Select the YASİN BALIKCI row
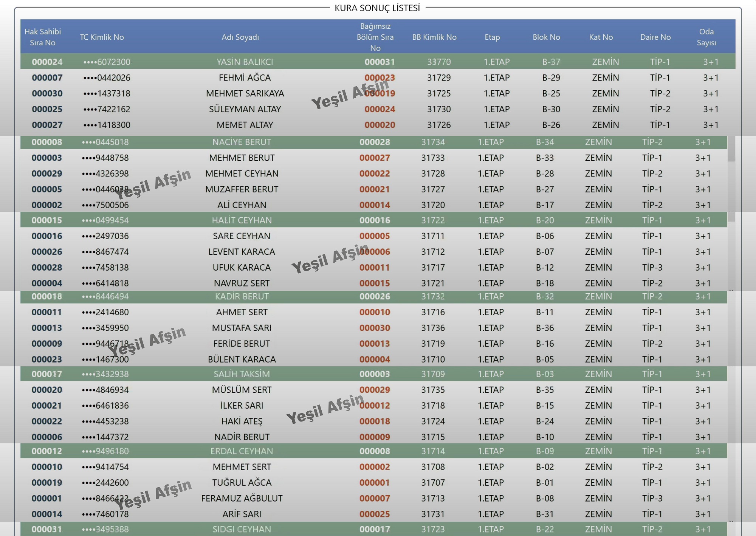The image size is (756, 536). pyautogui.click(x=378, y=62)
